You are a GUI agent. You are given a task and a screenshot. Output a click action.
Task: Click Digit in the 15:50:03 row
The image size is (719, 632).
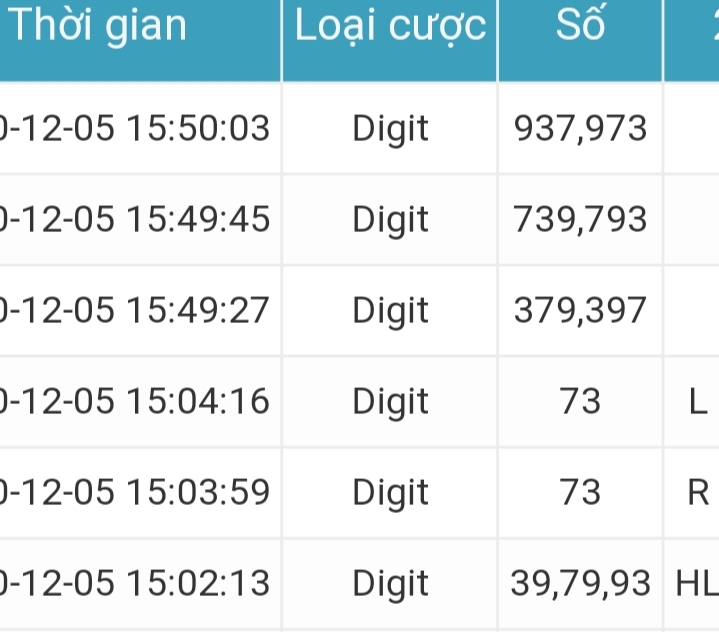pyautogui.click(x=390, y=129)
